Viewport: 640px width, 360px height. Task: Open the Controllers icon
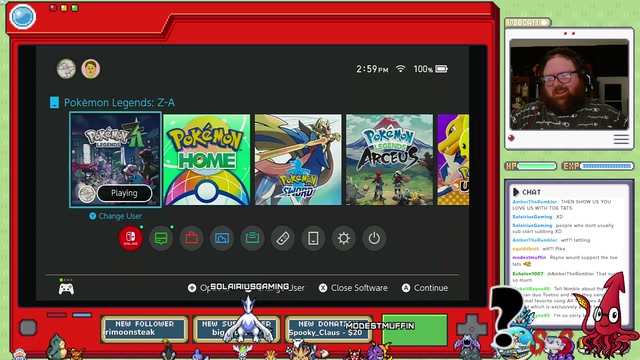[283, 238]
